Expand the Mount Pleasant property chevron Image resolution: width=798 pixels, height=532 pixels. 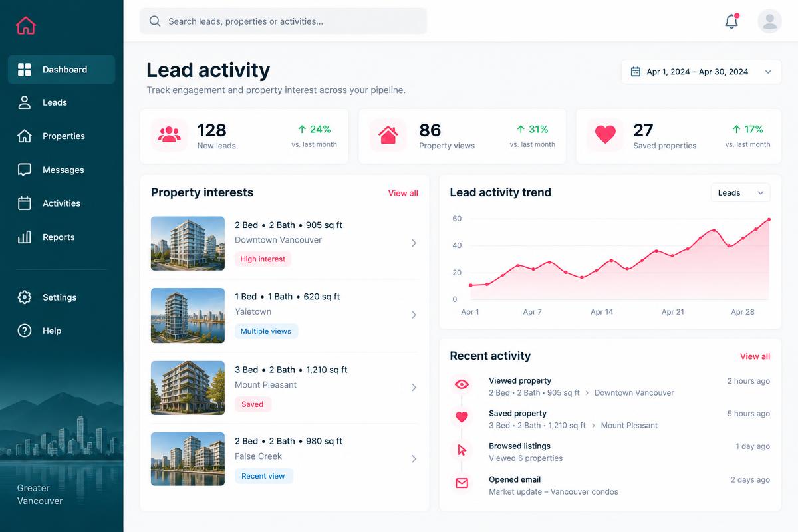[x=414, y=387]
